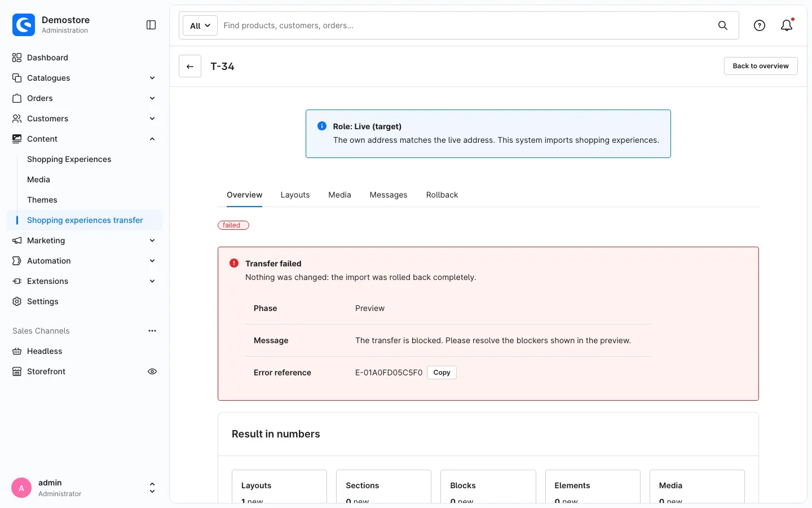
Task: Click the admin avatar circle
Action: pos(21,488)
